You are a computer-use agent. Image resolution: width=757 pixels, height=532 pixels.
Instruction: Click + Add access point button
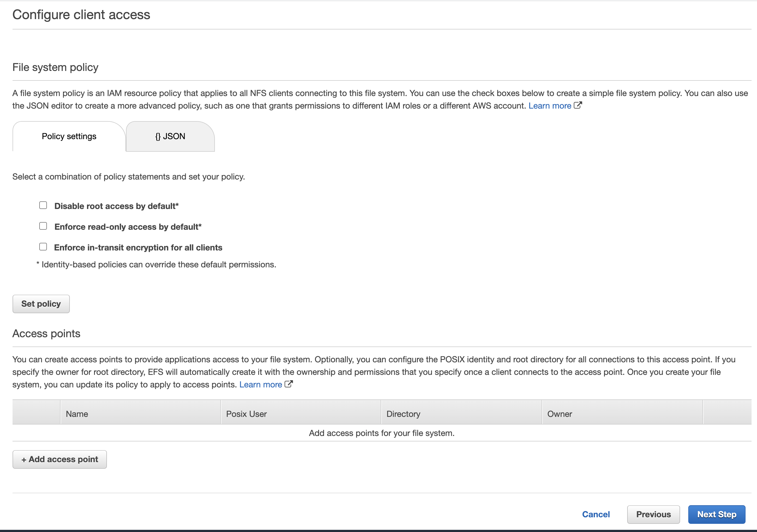coord(60,459)
